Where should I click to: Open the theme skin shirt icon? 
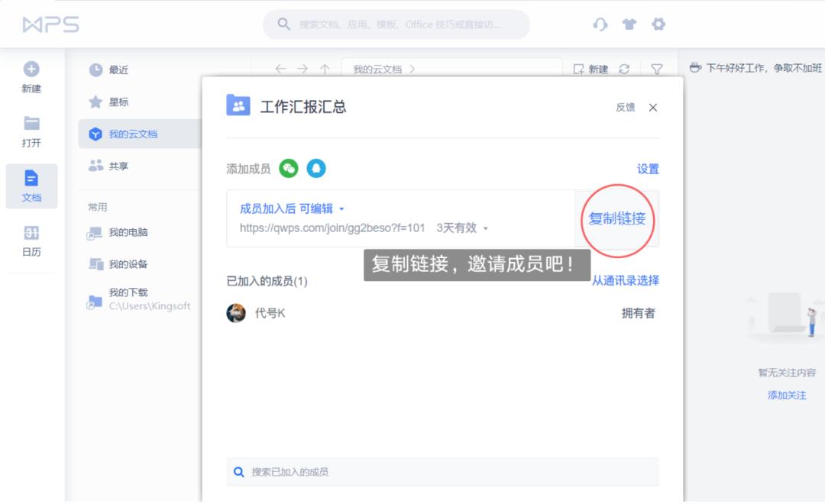pos(629,24)
